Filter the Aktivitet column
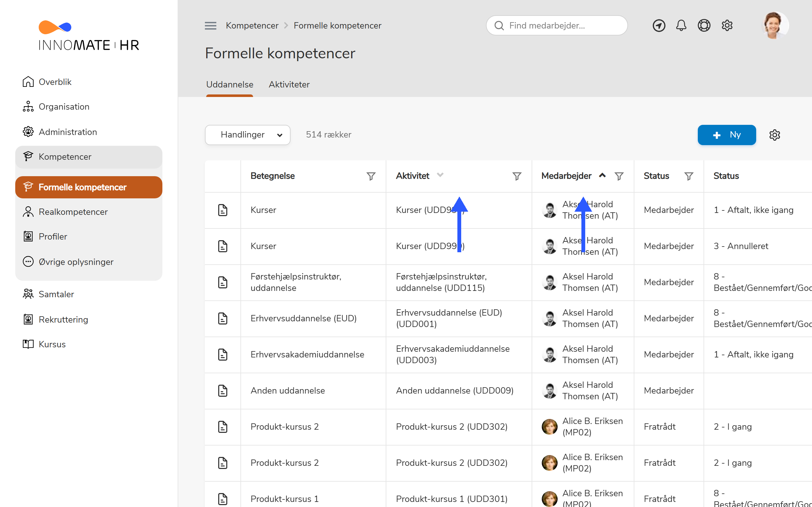The width and height of the screenshot is (812, 507). 517,176
